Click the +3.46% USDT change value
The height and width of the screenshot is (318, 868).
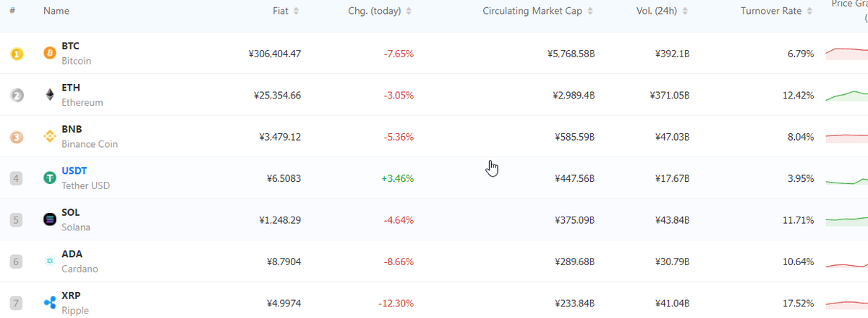pyautogui.click(x=398, y=178)
